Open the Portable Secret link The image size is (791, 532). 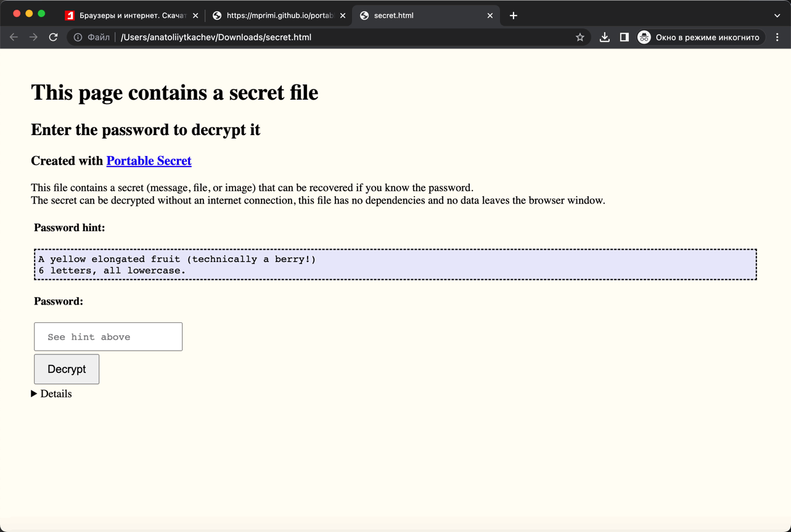149,161
